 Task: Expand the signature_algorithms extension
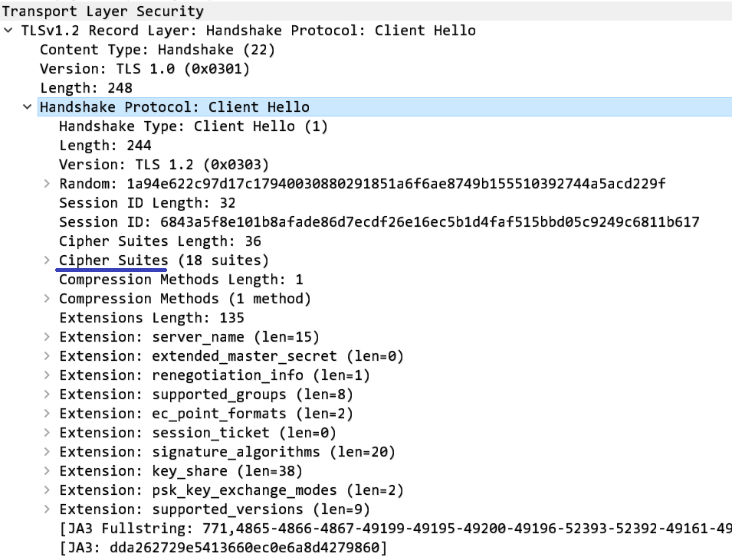click(x=47, y=452)
